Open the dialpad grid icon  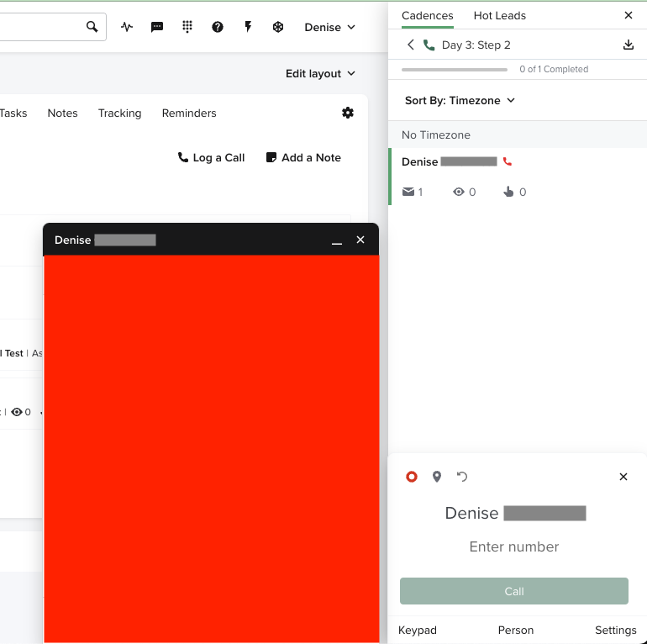187,27
